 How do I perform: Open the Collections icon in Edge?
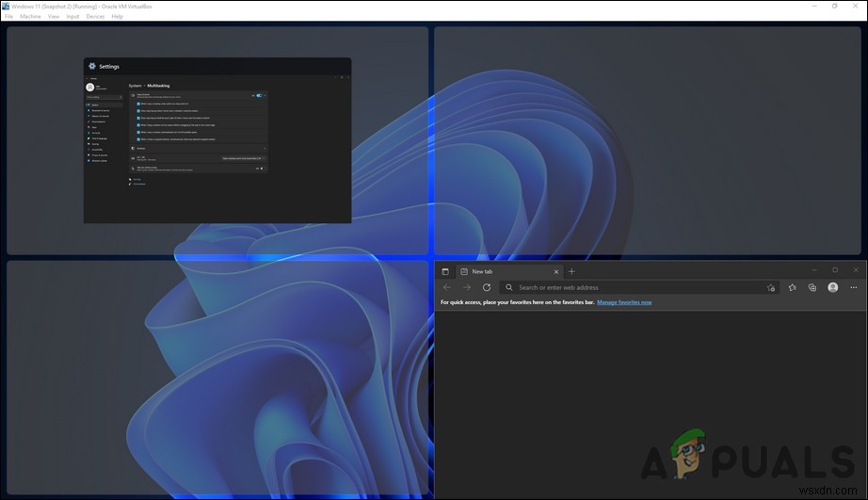click(x=812, y=287)
